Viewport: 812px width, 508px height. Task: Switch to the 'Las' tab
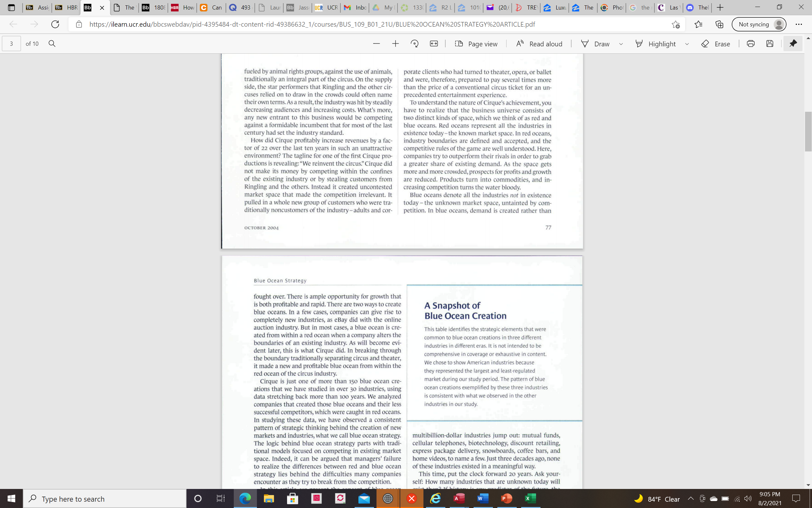point(668,7)
